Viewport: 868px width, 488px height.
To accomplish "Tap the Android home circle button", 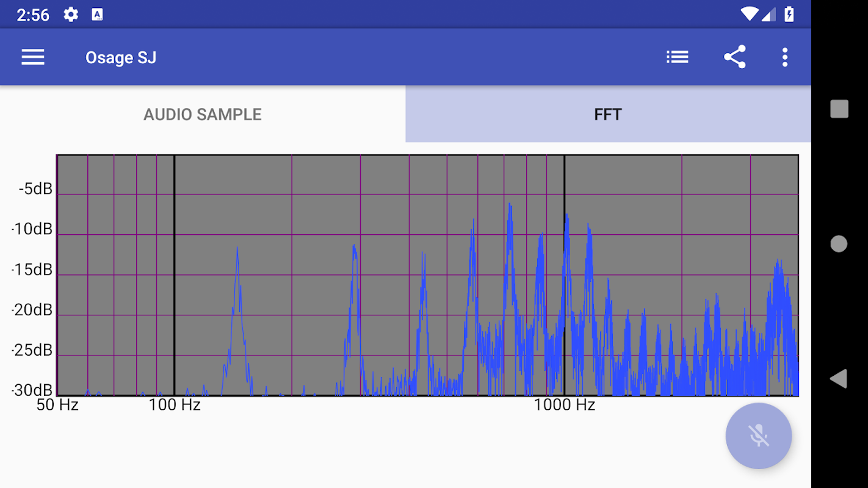I will pos(839,244).
